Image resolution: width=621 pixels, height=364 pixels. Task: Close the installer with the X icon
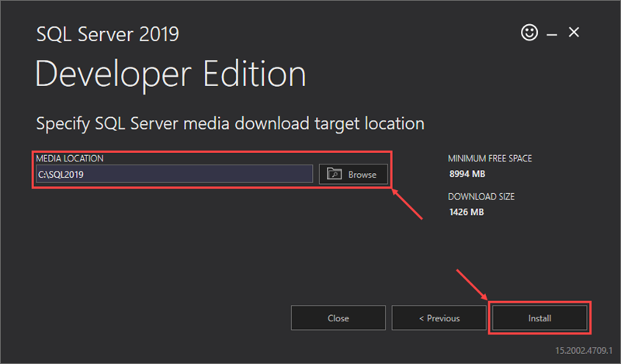(574, 32)
